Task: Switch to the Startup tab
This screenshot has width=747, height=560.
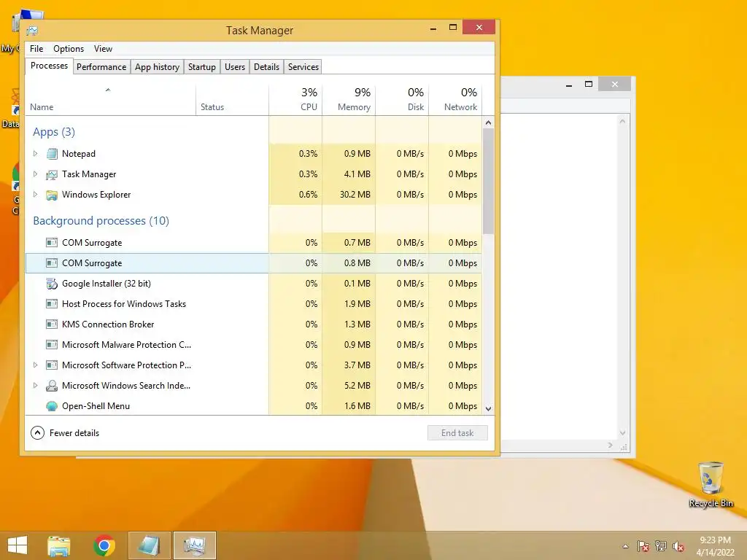Action: 202,67
